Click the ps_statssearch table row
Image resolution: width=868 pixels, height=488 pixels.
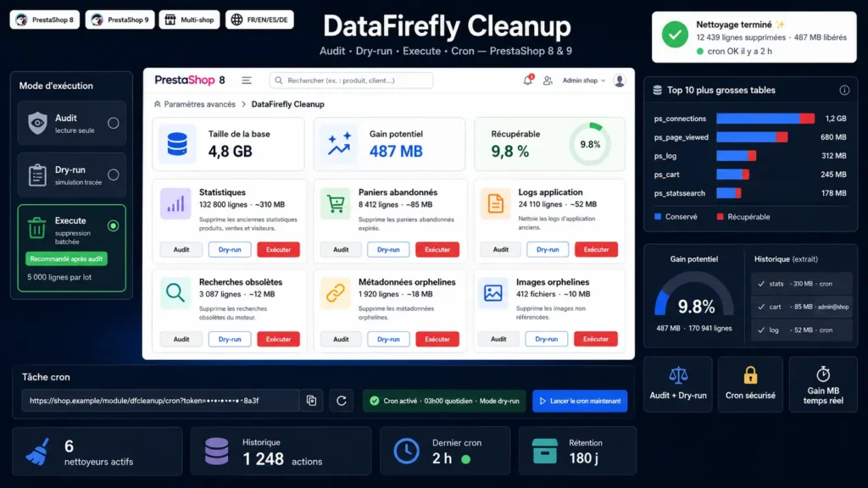point(750,193)
